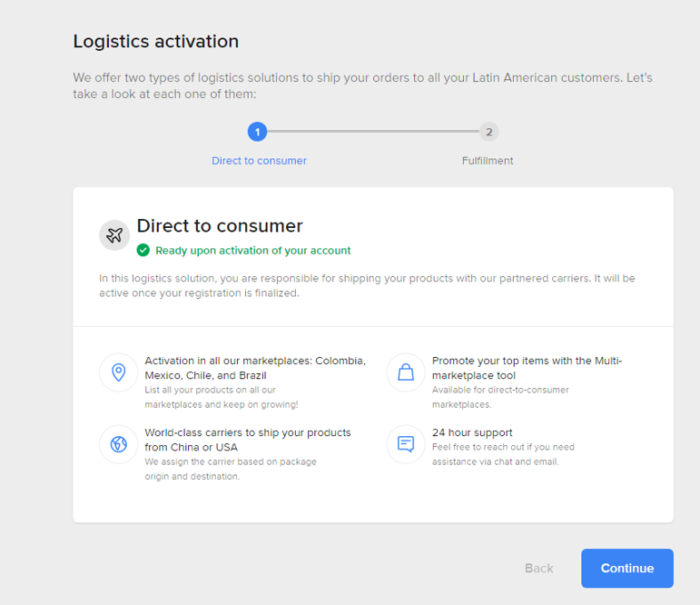700x605 pixels.
Task: Click 'Activation in all our marketplaces' heading
Action: coord(255,368)
